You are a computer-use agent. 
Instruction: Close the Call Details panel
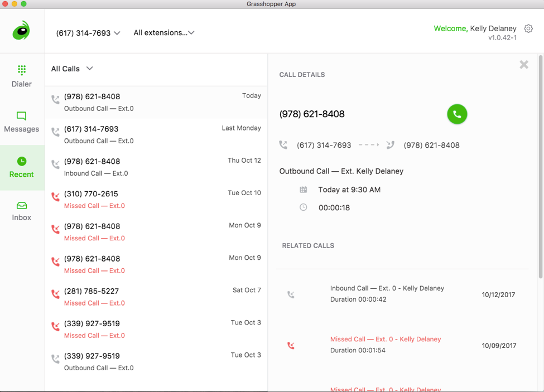(x=523, y=64)
